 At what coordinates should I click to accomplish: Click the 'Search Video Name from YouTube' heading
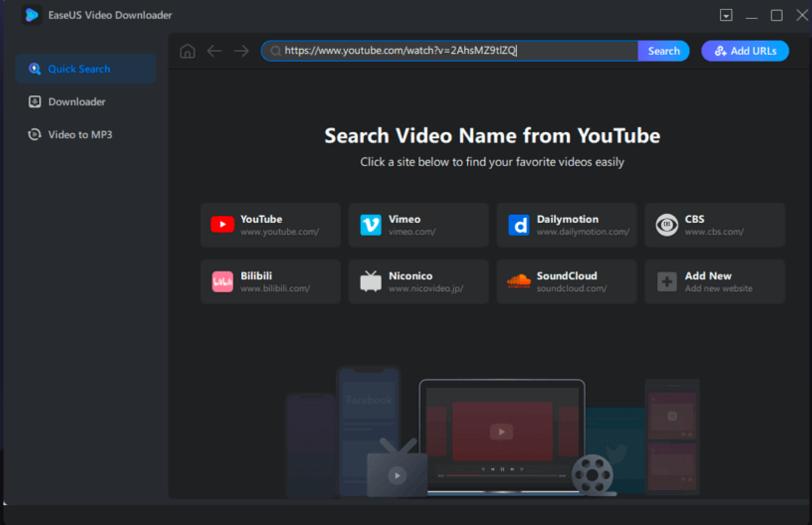click(492, 136)
